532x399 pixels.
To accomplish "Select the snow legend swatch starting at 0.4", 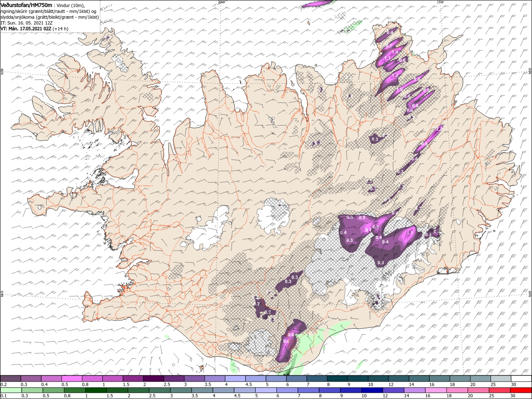I will tap(51, 379).
